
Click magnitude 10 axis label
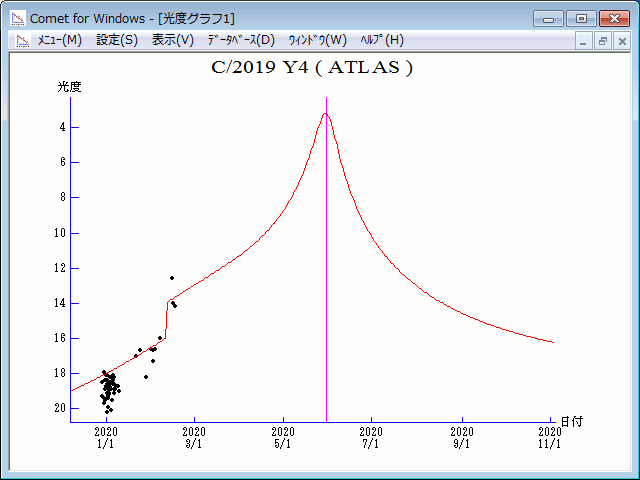coord(60,233)
